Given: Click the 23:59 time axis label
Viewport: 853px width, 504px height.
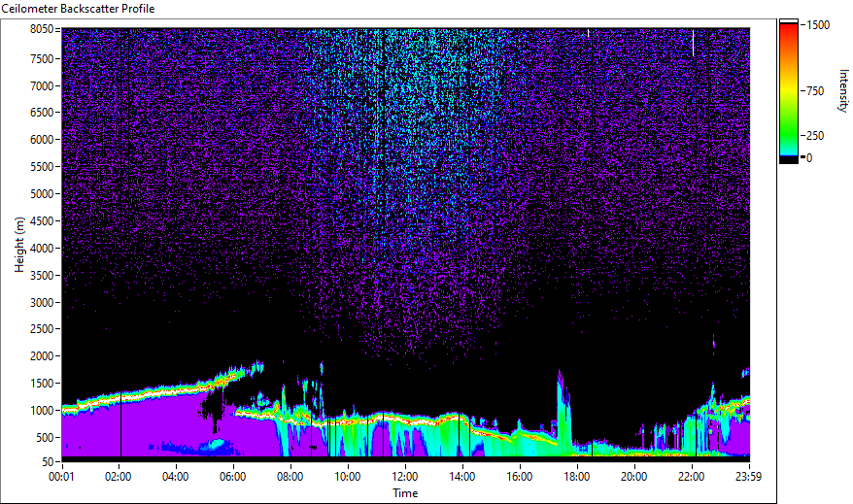Looking at the screenshot, I should tap(748, 477).
